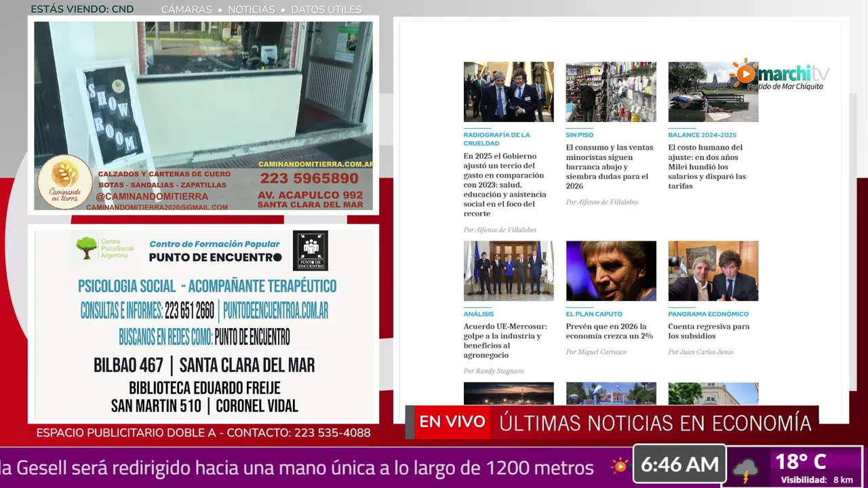Open thumbnail of Radiografía de la crueldad article
Viewport: 868px width, 488px height.
[x=509, y=91]
